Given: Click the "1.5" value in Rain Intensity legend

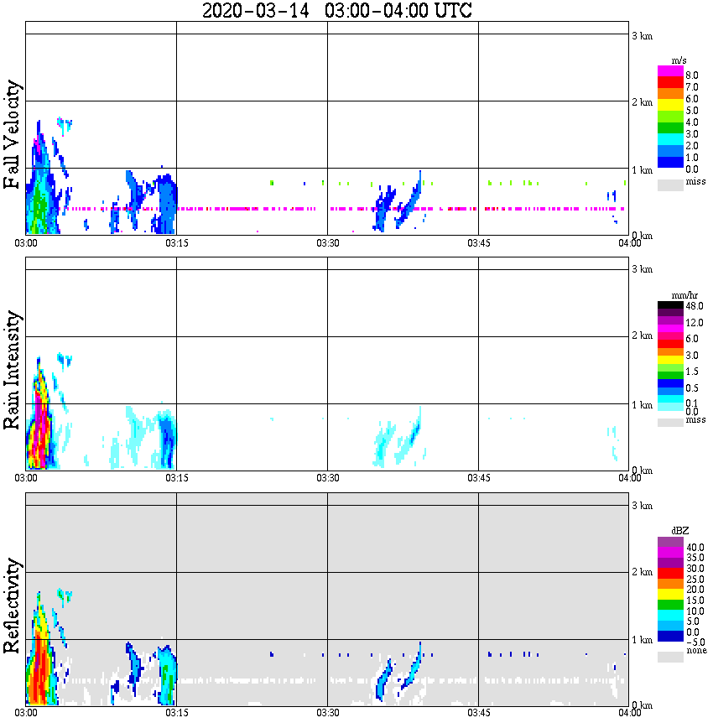Looking at the screenshot, I should pyautogui.click(x=692, y=371).
